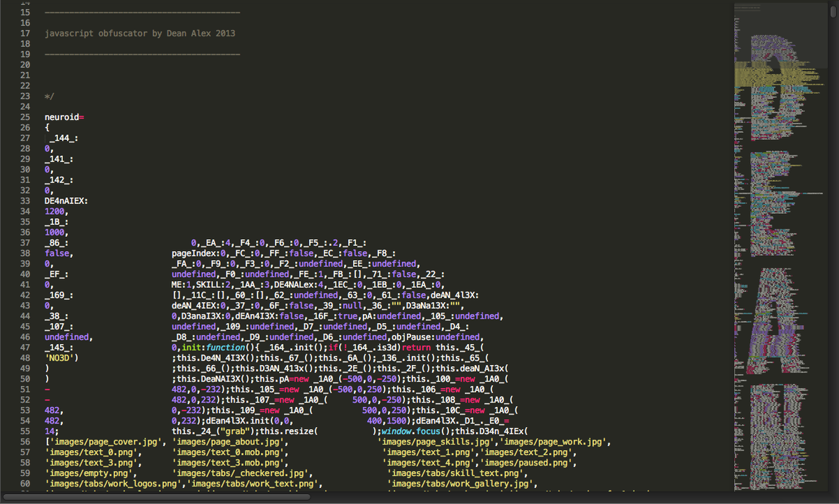
Task: Click the property '_145_:'
Action: coord(59,347)
